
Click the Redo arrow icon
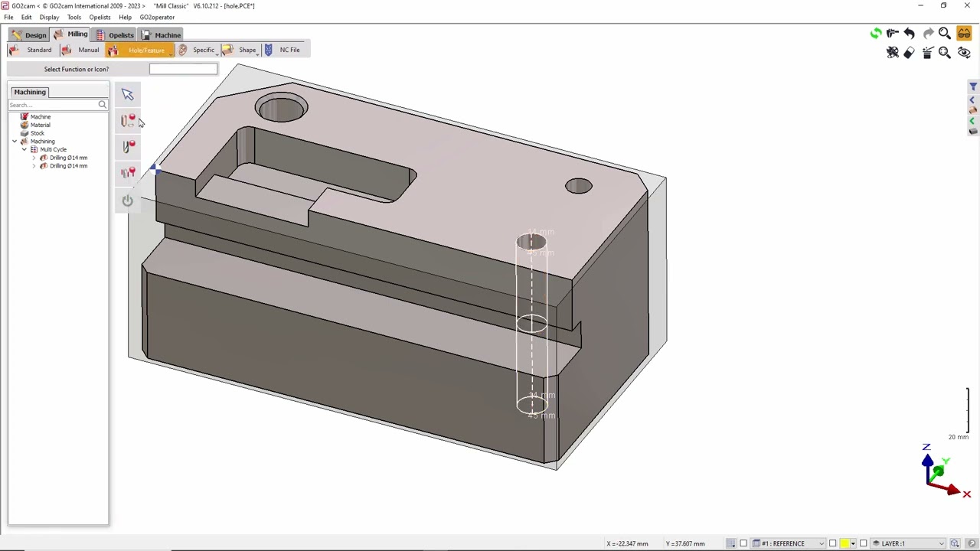(x=928, y=34)
